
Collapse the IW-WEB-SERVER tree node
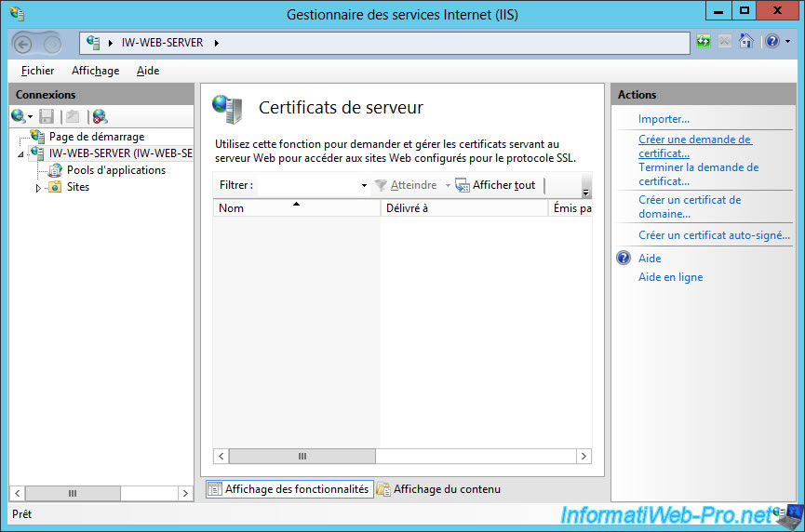(20, 153)
